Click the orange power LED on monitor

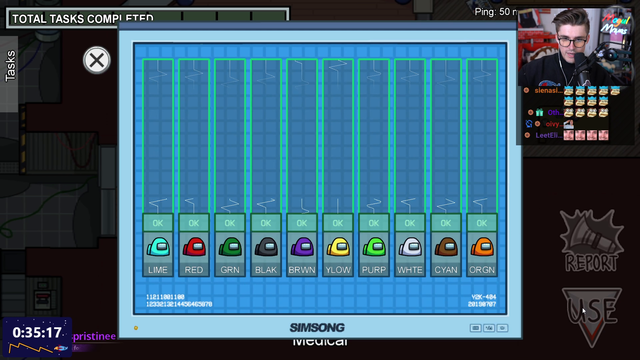(x=136, y=328)
